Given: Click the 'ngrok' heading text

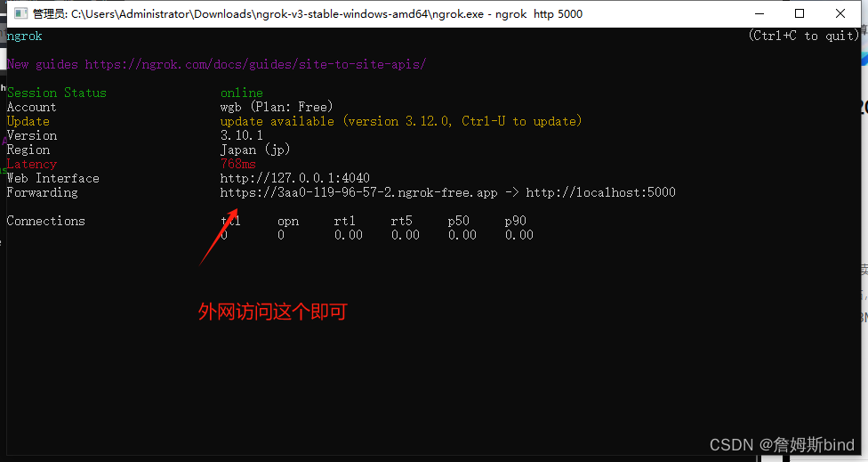Looking at the screenshot, I should point(24,36).
